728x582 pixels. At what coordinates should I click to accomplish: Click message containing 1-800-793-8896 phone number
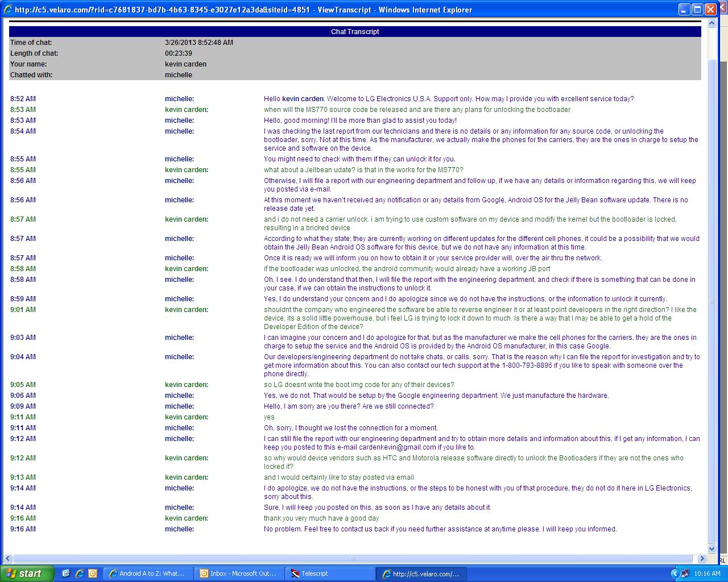(x=482, y=365)
